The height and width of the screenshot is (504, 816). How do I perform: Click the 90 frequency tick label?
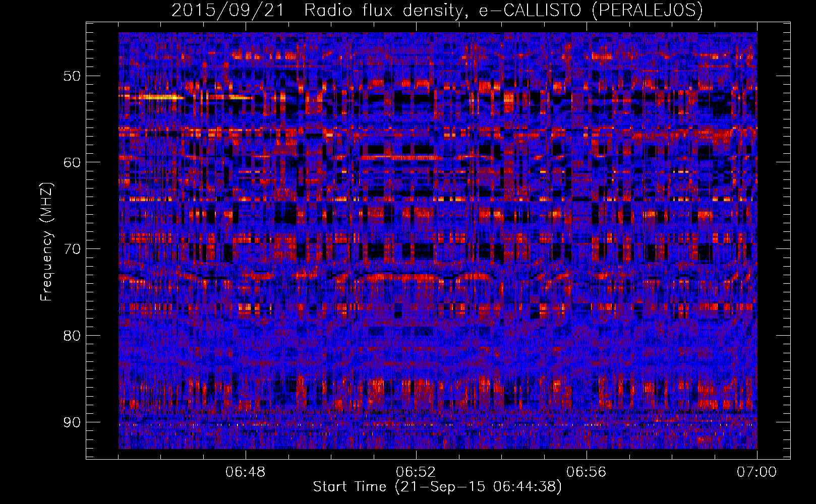[x=72, y=422]
